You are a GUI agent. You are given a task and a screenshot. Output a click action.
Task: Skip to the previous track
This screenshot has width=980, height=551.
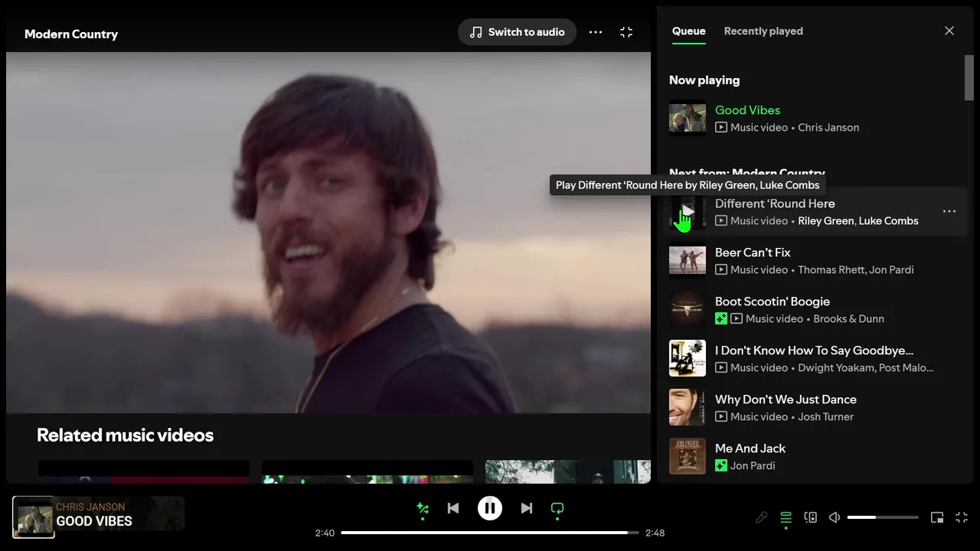click(x=453, y=508)
